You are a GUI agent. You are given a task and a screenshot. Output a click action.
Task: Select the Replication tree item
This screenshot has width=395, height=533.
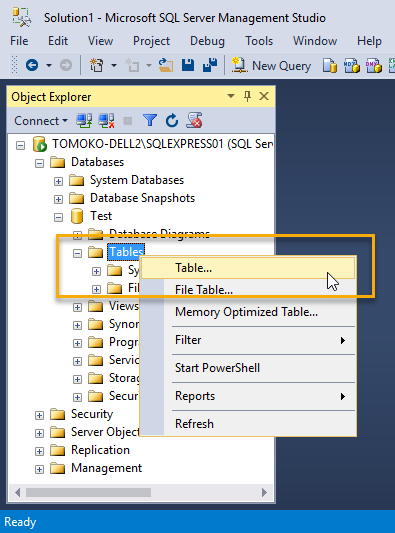coord(100,450)
